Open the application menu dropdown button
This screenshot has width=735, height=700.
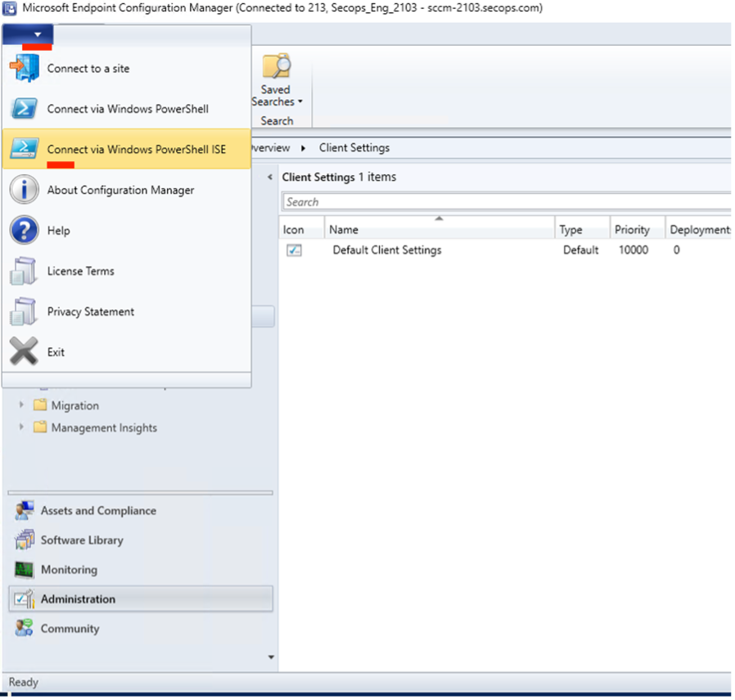coord(28,34)
